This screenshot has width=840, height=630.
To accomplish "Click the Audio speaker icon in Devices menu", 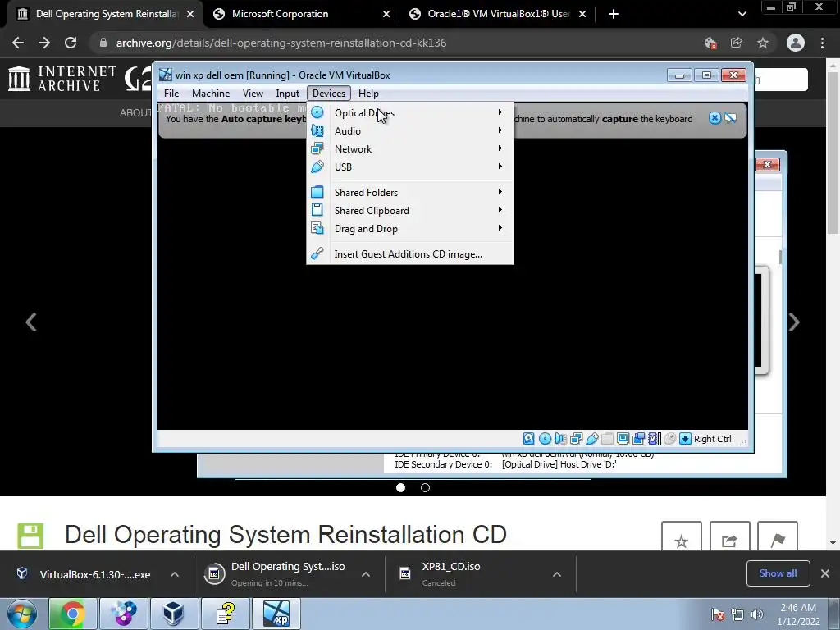I will 317,130.
